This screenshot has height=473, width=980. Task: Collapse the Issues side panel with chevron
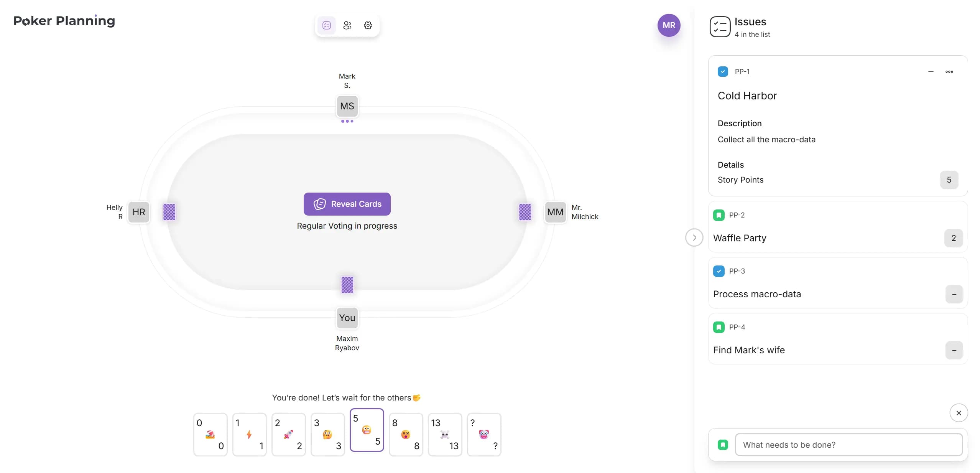point(694,237)
